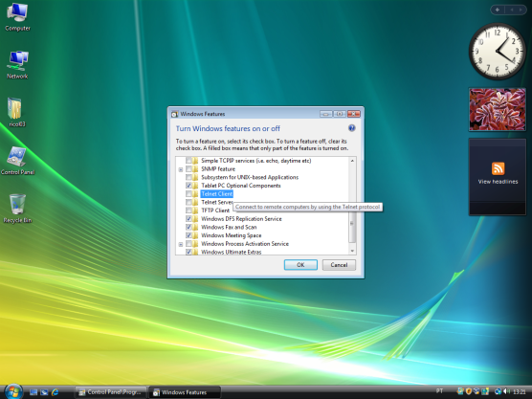Select the Recycle Bin icon

(17, 209)
